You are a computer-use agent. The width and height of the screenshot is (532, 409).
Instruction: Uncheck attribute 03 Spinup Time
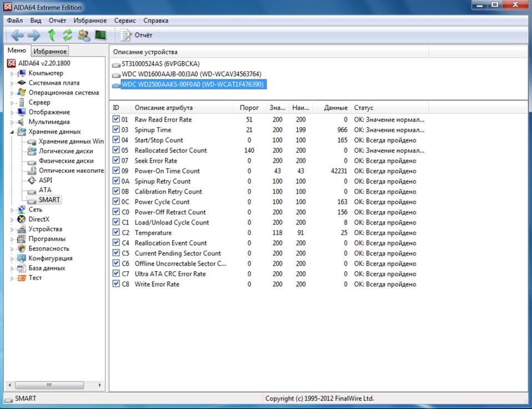[116, 129]
